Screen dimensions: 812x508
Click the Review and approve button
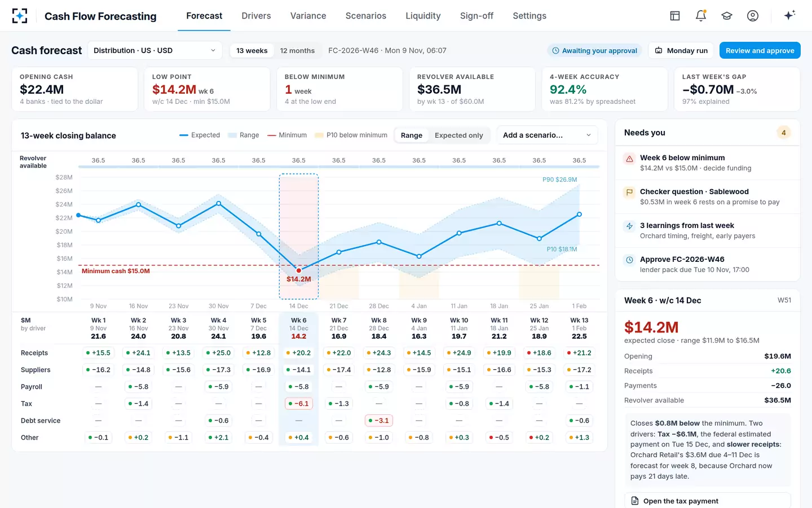pyautogui.click(x=760, y=51)
